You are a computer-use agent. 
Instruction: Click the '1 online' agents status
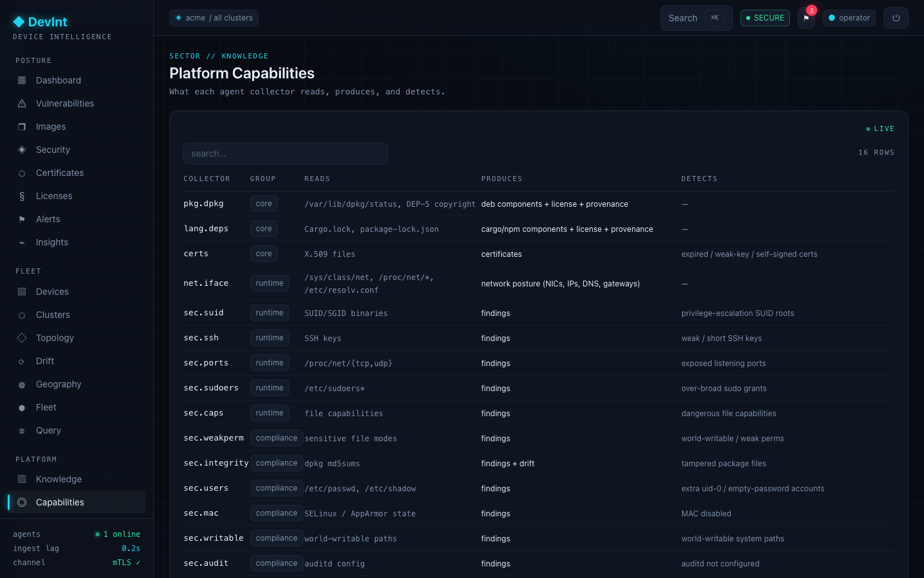pyautogui.click(x=117, y=534)
